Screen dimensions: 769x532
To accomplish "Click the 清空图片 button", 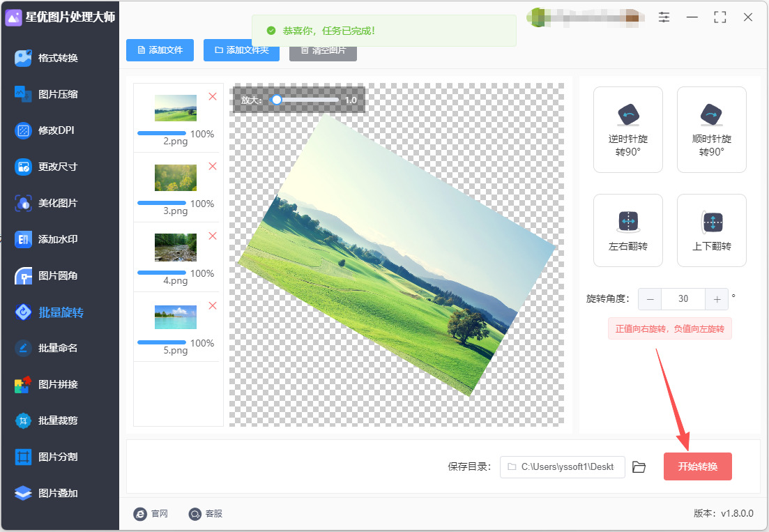I will (323, 50).
